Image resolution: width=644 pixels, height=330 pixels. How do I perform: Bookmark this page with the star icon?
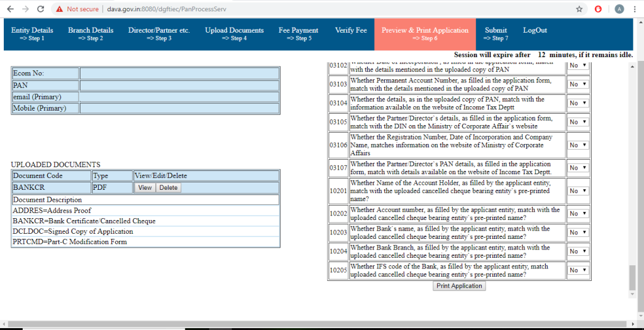point(579,9)
